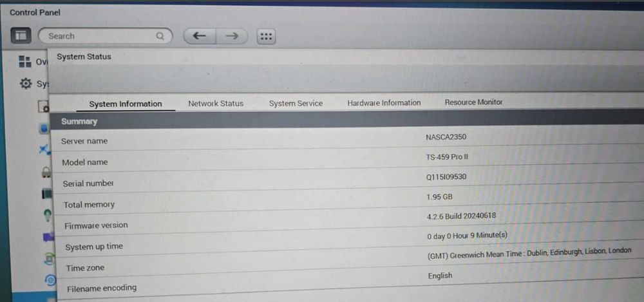This screenshot has width=644, height=302.
Task: Switch to the Resource Monitor tab
Action: click(x=473, y=102)
